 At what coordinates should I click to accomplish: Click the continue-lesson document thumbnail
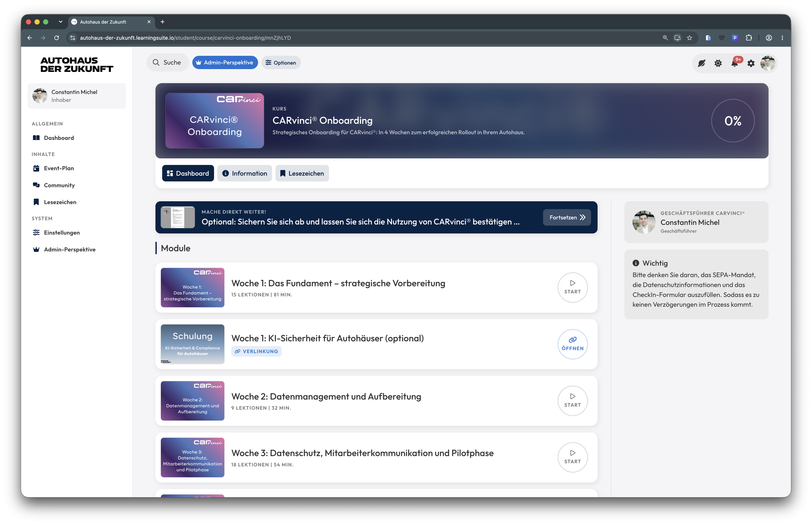(x=178, y=217)
